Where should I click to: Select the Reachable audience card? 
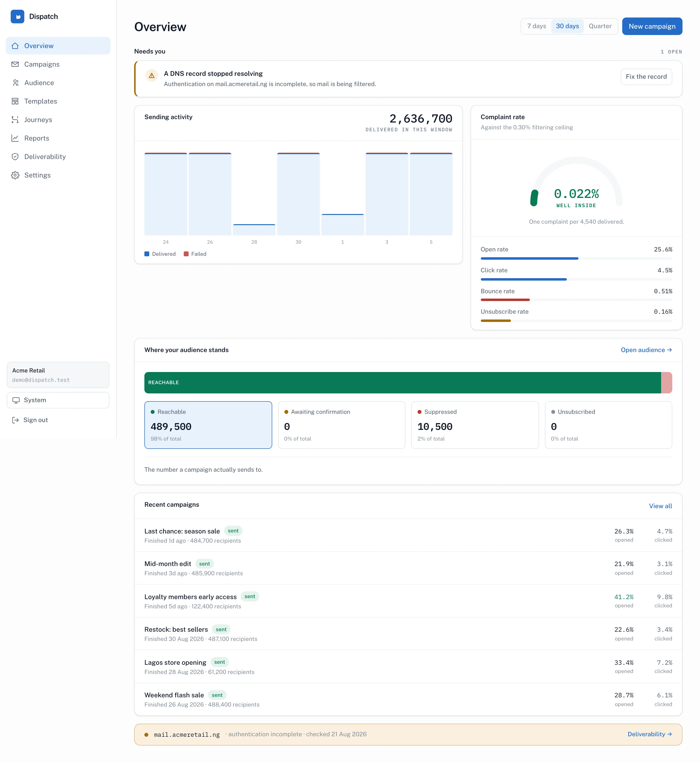[208, 425]
